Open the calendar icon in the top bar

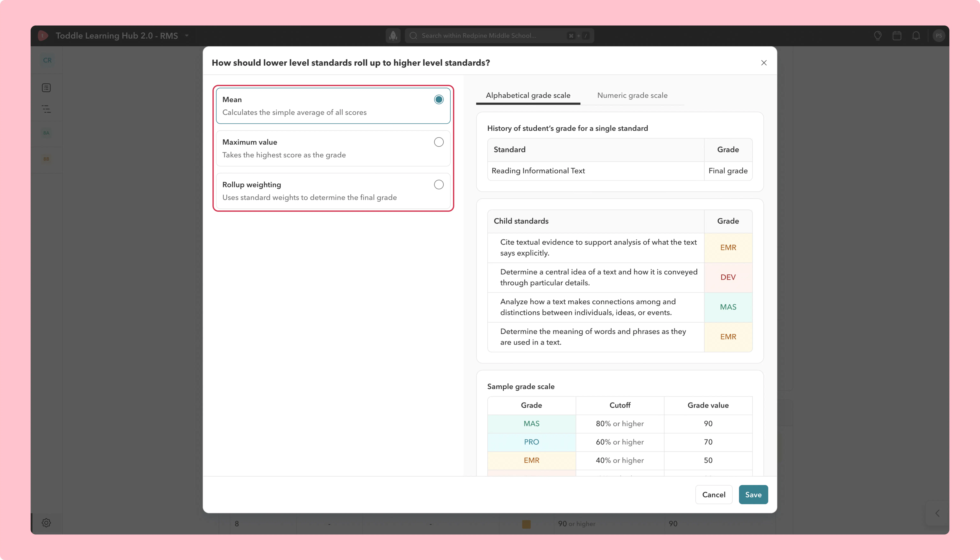pos(897,36)
